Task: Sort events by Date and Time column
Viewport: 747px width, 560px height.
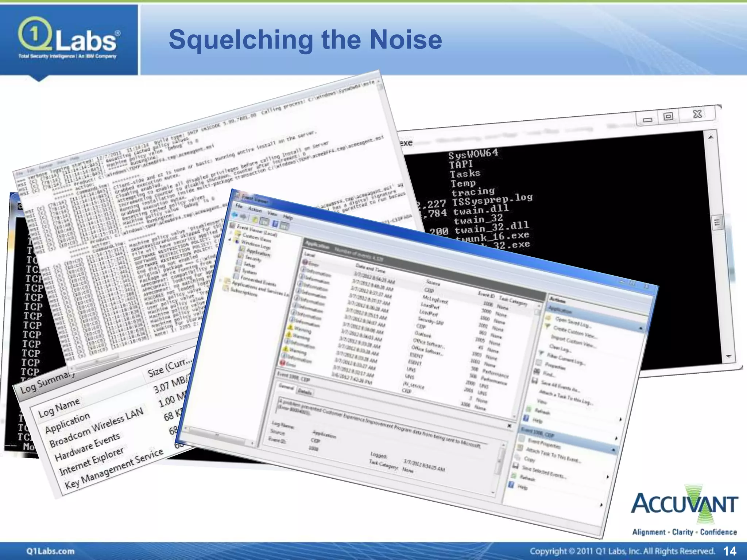Action: (x=370, y=268)
